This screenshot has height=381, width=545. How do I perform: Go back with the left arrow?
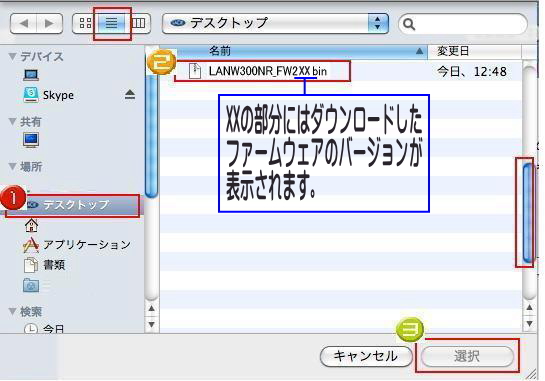point(23,24)
